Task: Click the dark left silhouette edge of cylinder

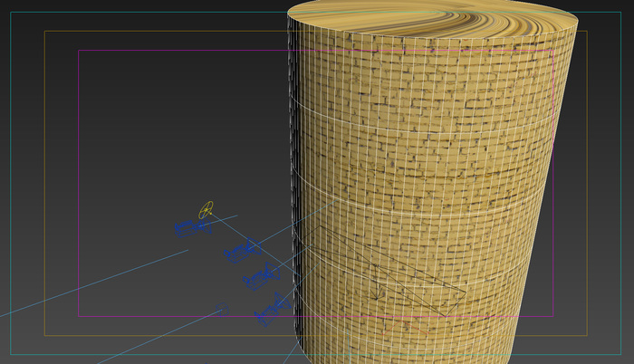Action: click(291, 162)
